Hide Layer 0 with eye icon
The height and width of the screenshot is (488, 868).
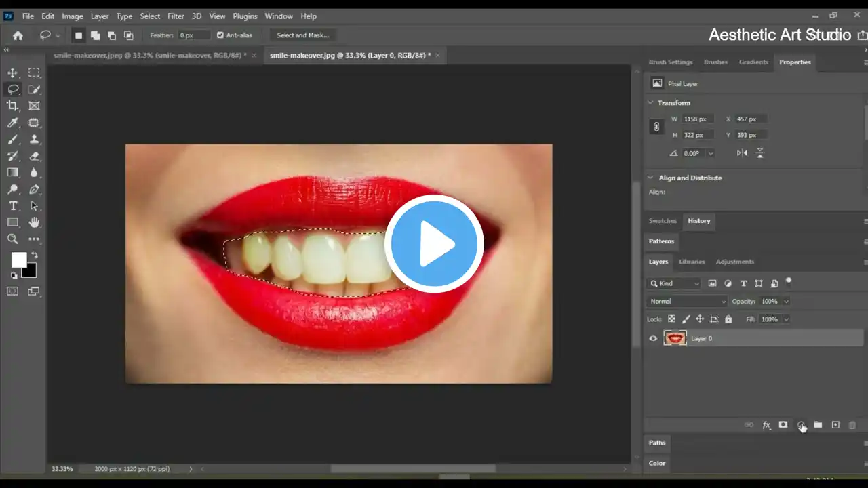click(x=653, y=338)
